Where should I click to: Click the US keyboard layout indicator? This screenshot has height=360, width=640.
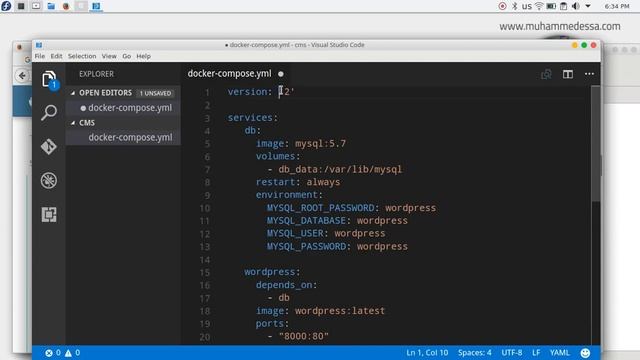tap(527, 6)
